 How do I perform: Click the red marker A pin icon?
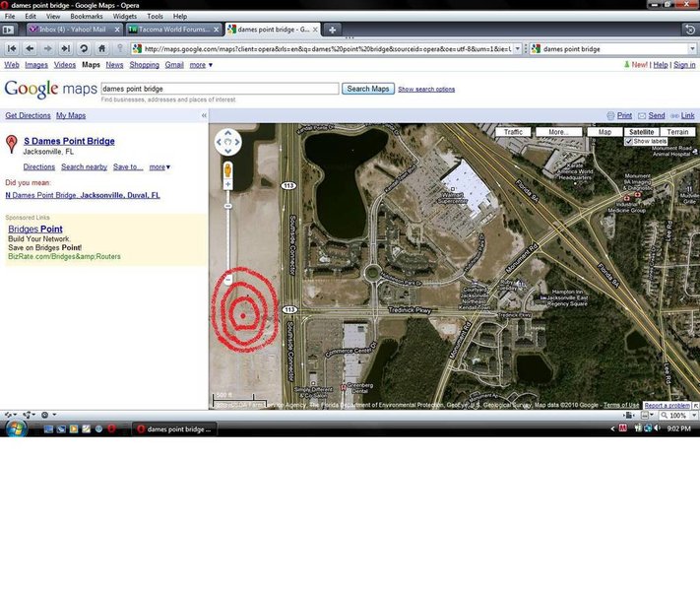tap(12, 144)
